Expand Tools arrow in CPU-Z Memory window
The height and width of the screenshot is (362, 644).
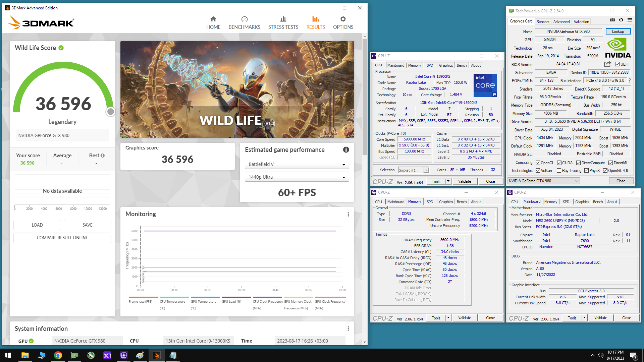click(x=448, y=318)
